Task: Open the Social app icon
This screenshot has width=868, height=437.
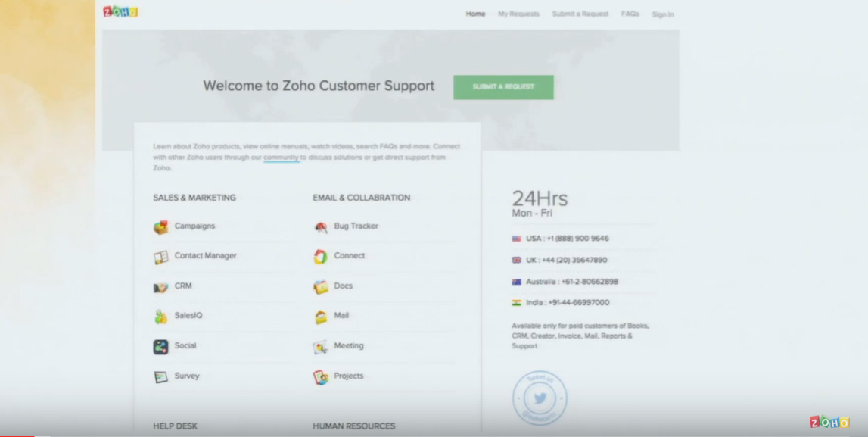Action: click(x=160, y=346)
